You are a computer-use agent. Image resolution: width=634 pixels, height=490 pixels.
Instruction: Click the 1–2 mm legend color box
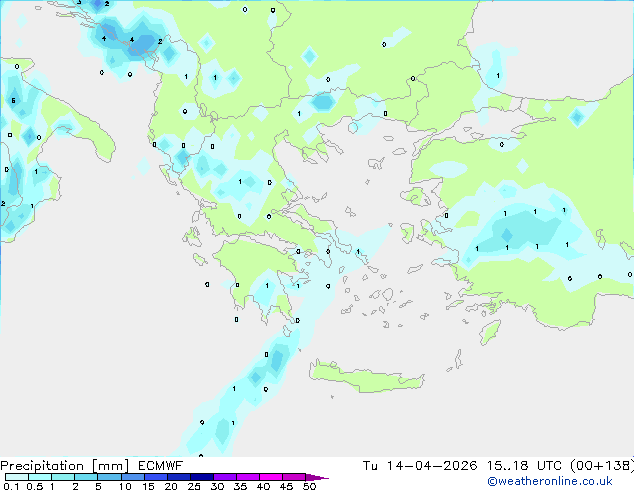click(63, 477)
